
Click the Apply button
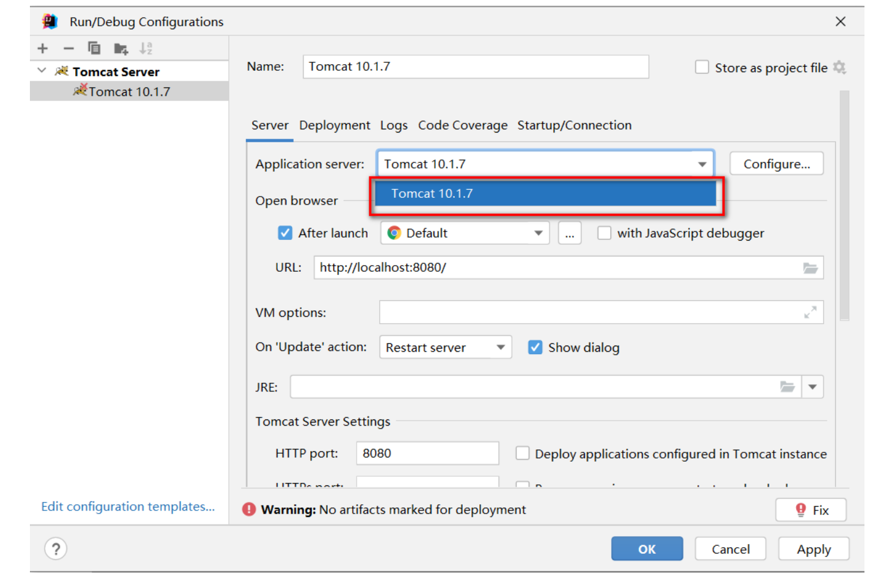[814, 549]
